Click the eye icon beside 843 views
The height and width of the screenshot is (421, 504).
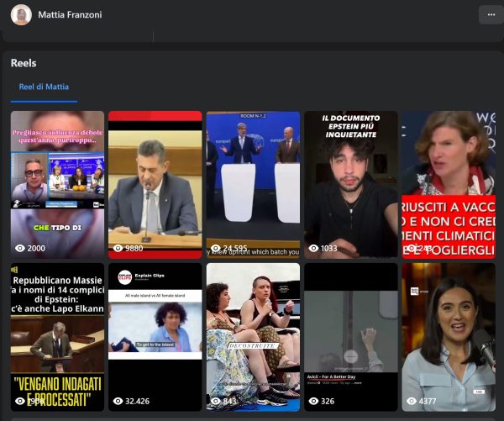(x=216, y=401)
